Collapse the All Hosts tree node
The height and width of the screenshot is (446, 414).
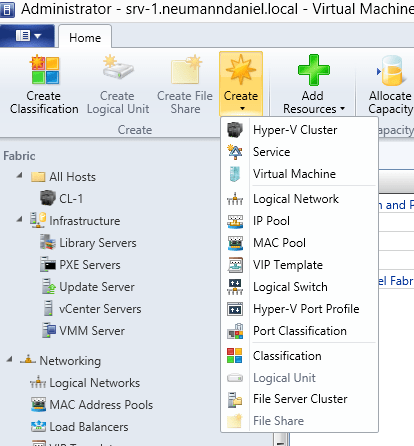pos(20,175)
